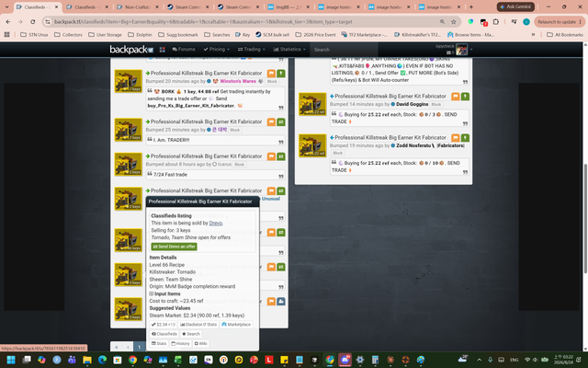The image size is (588, 368).
Task: Open Stats button in item popup
Action: point(159,343)
